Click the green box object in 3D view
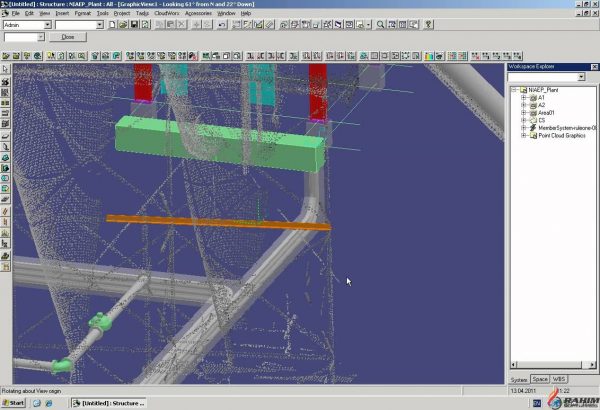This screenshot has width=600, height=410. [220, 144]
